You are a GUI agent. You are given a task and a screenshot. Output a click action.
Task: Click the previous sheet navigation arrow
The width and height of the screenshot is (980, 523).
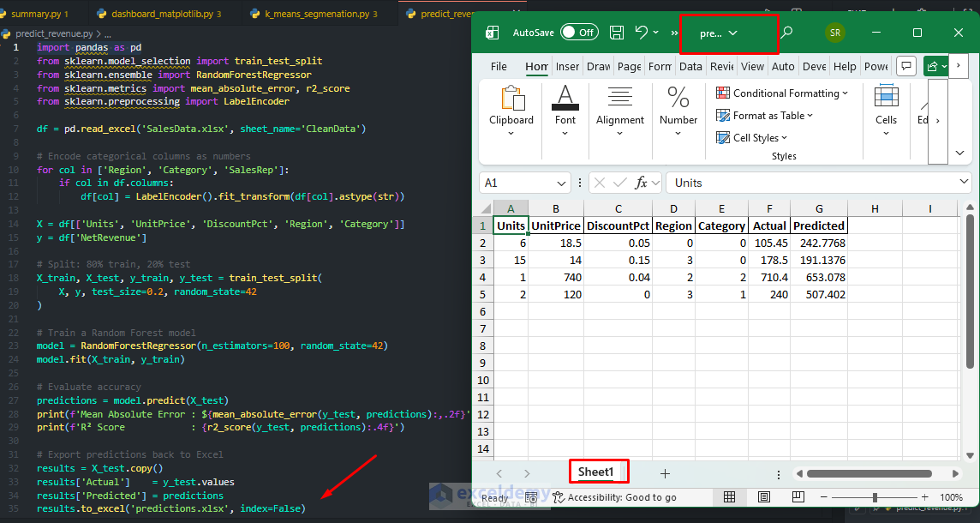point(499,473)
